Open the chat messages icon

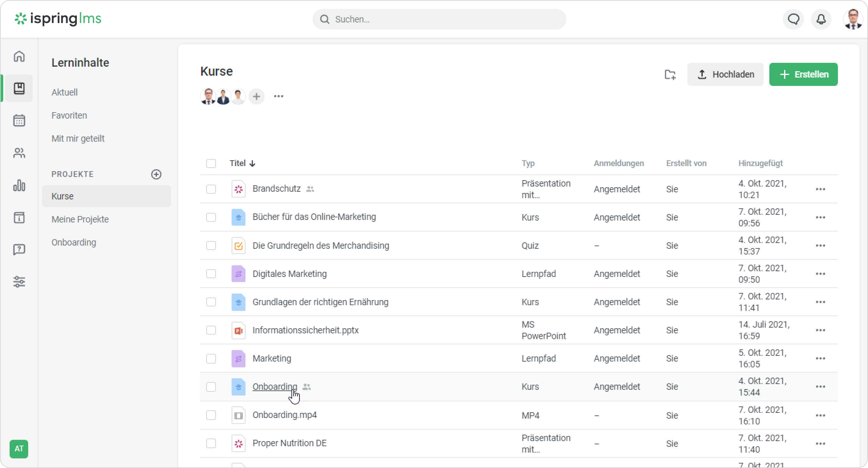click(794, 19)
